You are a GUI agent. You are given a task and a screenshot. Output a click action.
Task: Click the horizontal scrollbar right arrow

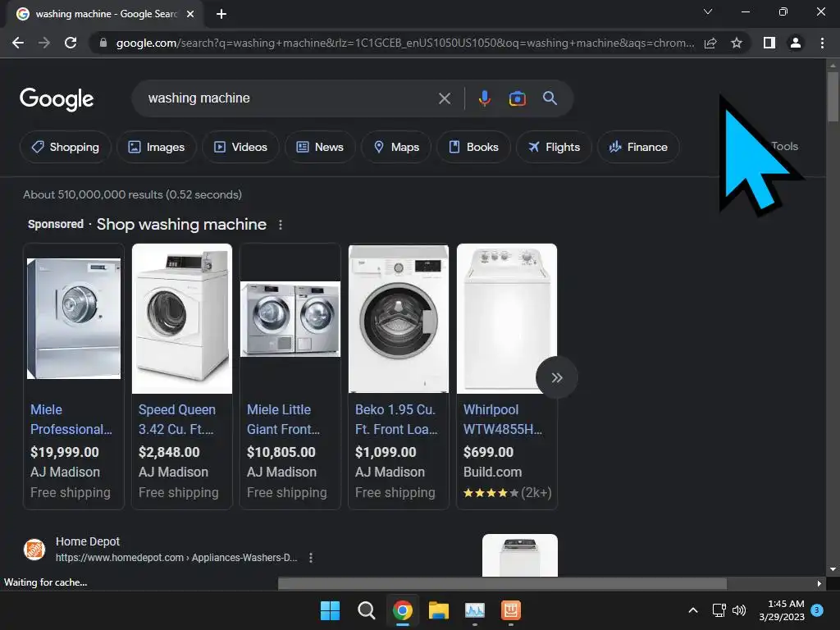[819, 583]
